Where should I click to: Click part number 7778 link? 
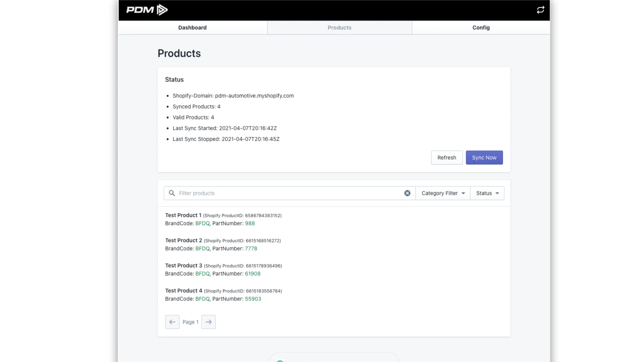[x=251, y=249]
